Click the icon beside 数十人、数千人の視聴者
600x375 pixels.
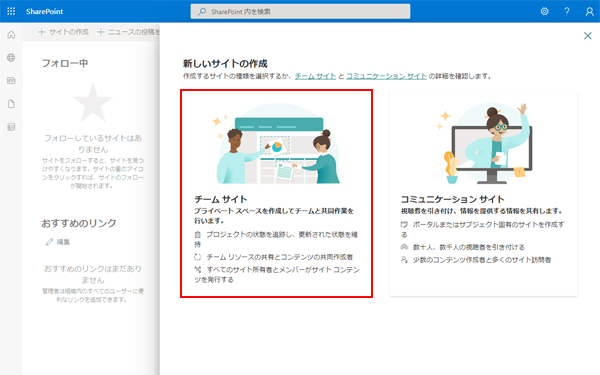404,247
